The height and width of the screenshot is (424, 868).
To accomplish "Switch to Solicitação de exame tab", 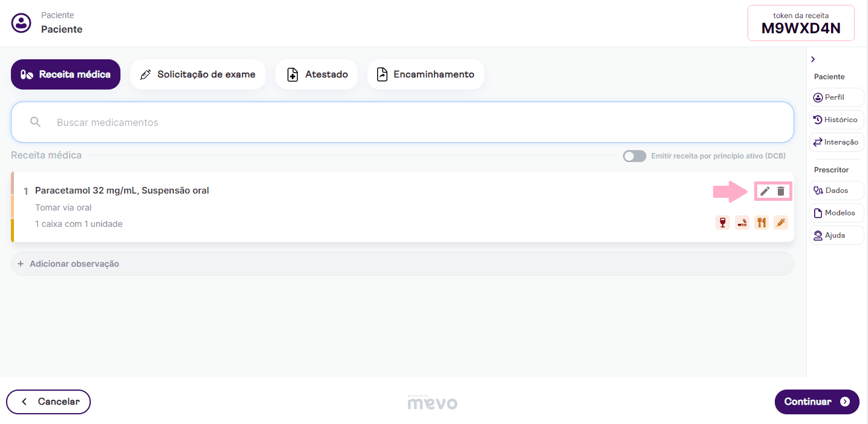I will coord(197,74).
